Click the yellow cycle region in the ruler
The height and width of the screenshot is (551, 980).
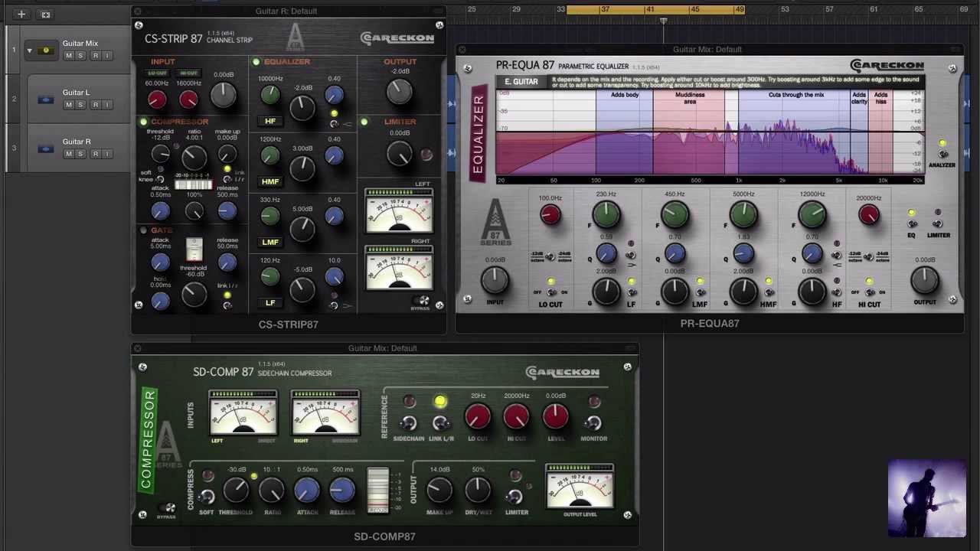pyautogui.click(x=655, y=9)
